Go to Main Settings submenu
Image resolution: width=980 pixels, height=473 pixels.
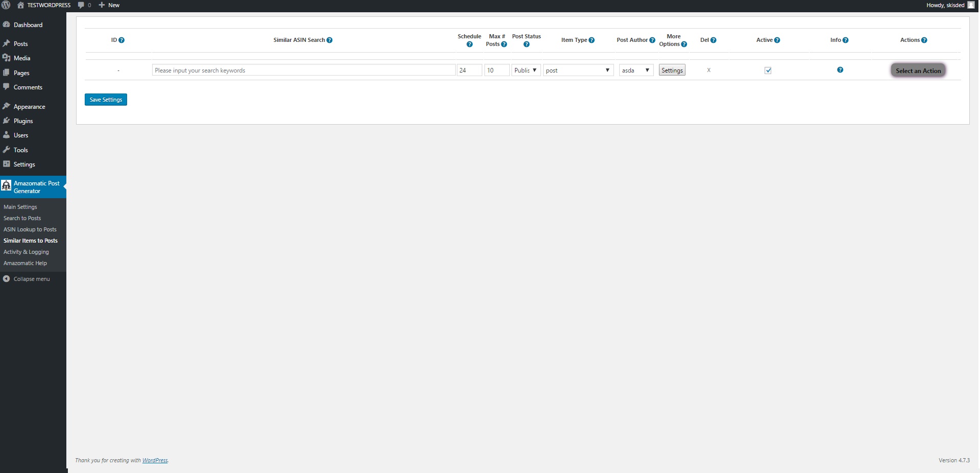click(20, 207)
